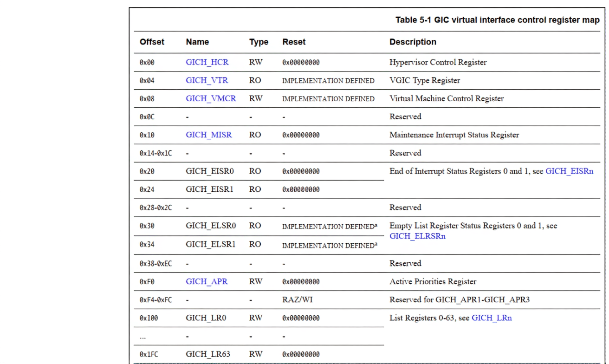Follow the GICH_LRn hyperlink for List Registers
This screenshot has height=364, width=609.
492,318
